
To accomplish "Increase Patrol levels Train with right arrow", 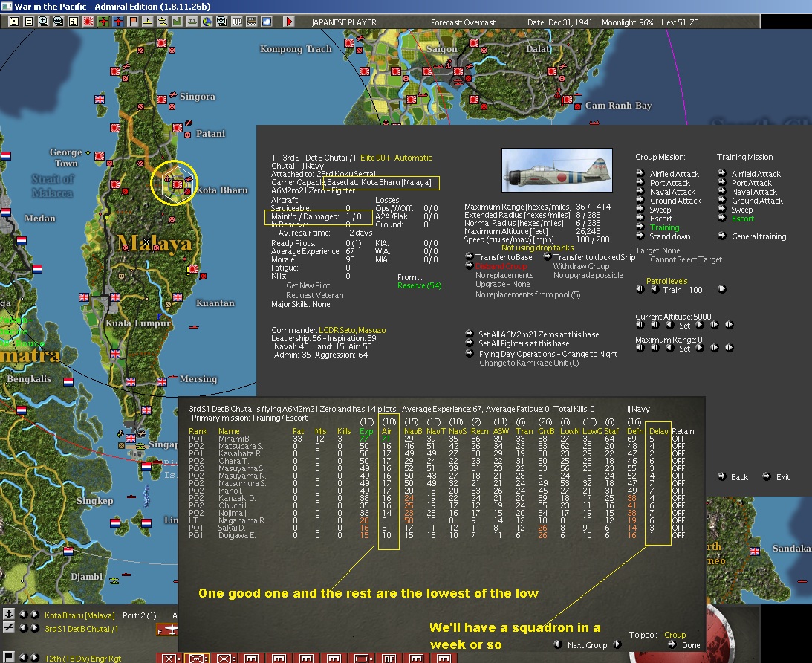I will (x=722, y=289).
